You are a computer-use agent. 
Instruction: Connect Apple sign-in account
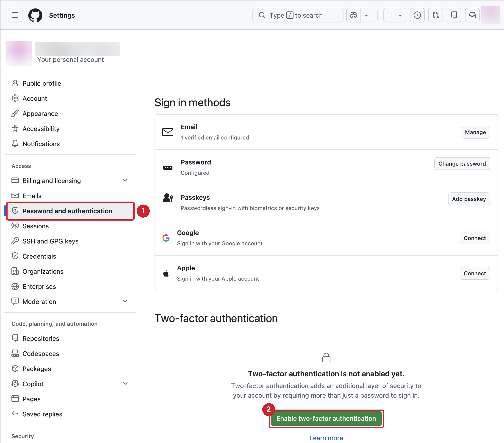[x=475, y=273]
